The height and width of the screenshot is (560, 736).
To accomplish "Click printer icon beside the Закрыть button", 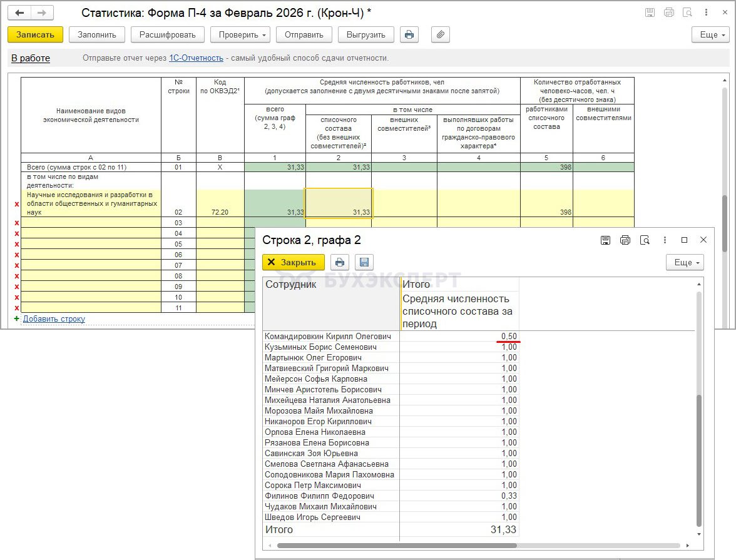I will pyautogui.click(x=339, y=262).
